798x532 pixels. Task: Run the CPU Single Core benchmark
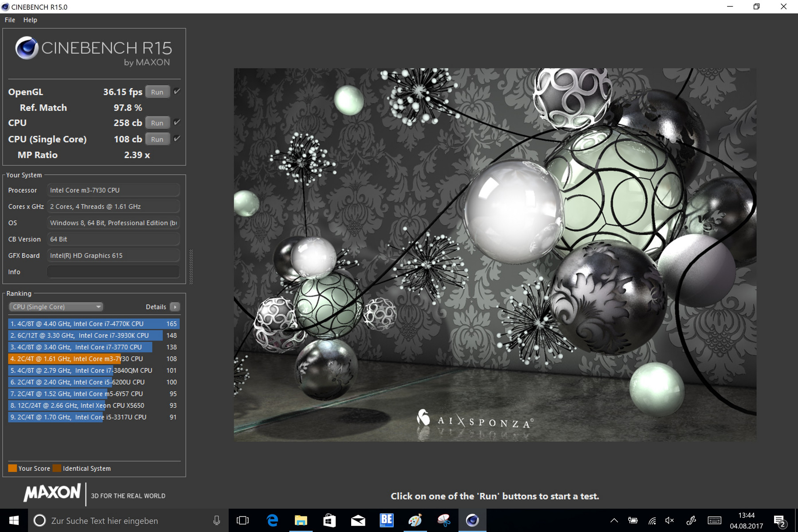tap(157, 139)
